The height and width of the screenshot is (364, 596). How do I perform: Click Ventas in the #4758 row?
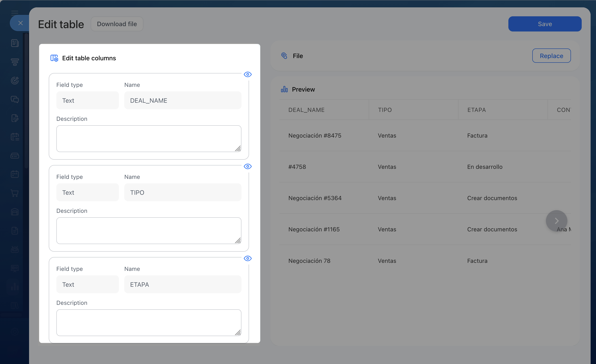point(387,167)
